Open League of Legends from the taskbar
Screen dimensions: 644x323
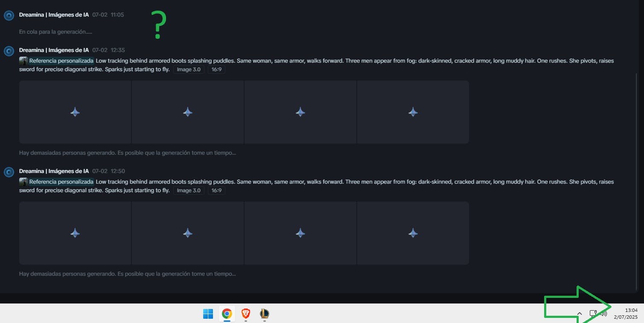tap(265, 314)
